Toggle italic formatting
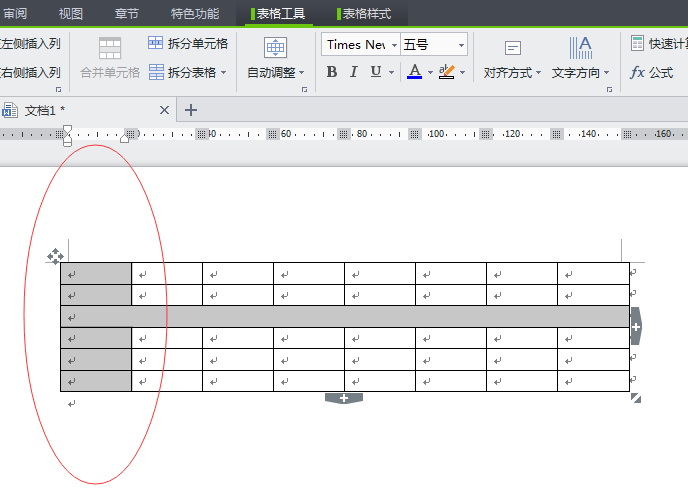This screenshot has width=688, height=500. pyautogui.click(x=354, y=71)
